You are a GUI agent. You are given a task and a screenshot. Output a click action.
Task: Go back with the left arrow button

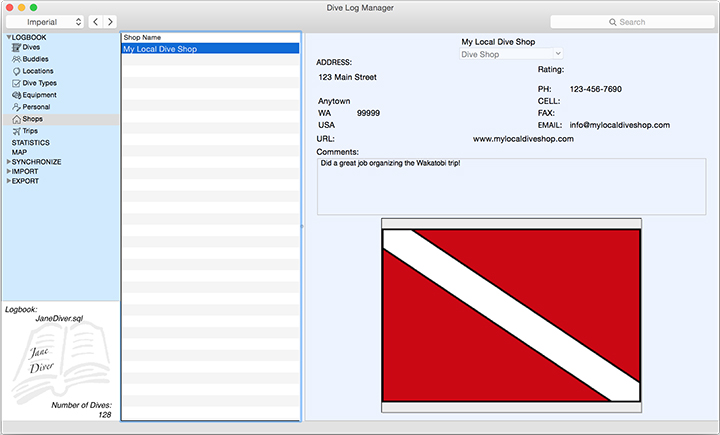(x=95, y=21)
